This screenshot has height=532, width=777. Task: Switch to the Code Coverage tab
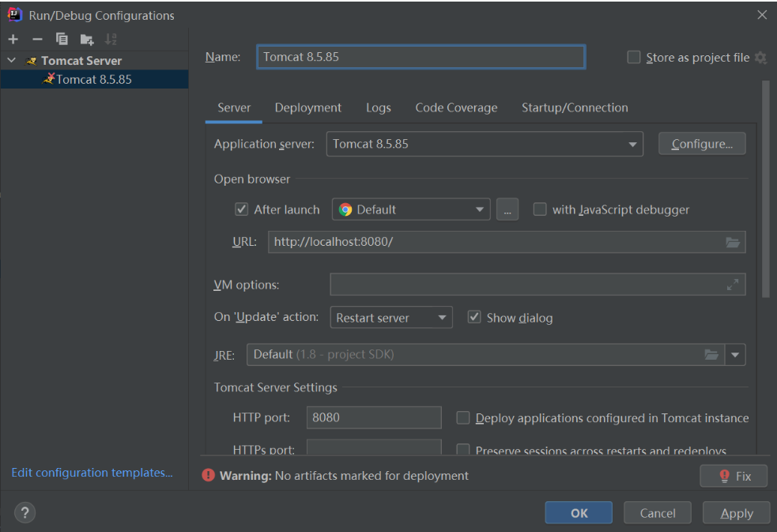tap(456, 108)
